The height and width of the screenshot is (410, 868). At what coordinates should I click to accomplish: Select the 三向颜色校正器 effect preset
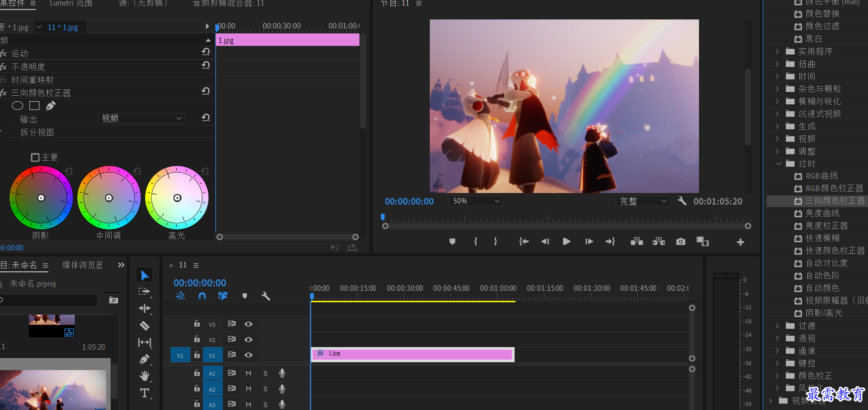point(835,201)
